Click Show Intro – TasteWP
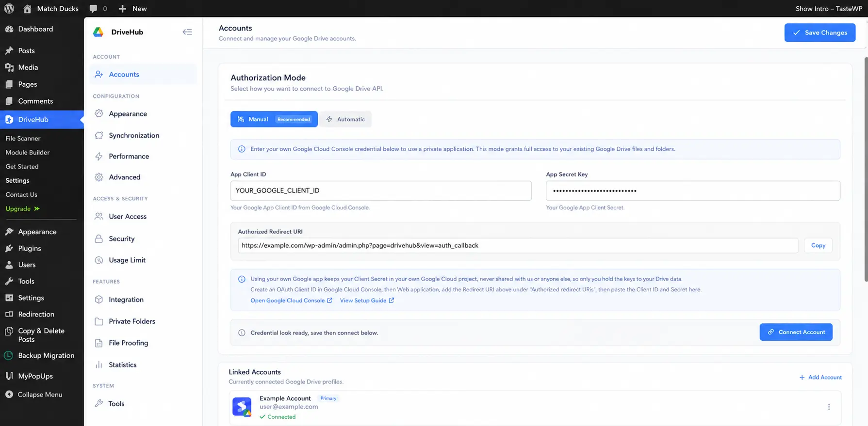The height and width of the screenshot is (426, 868). 828,8
